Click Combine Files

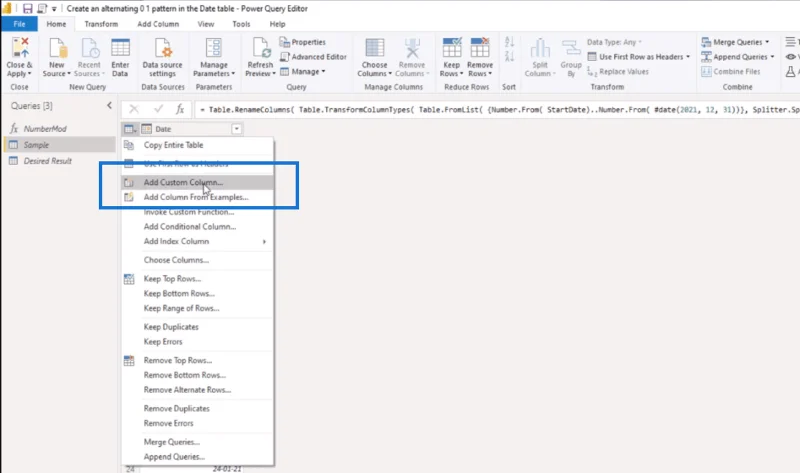pos(731,71)
